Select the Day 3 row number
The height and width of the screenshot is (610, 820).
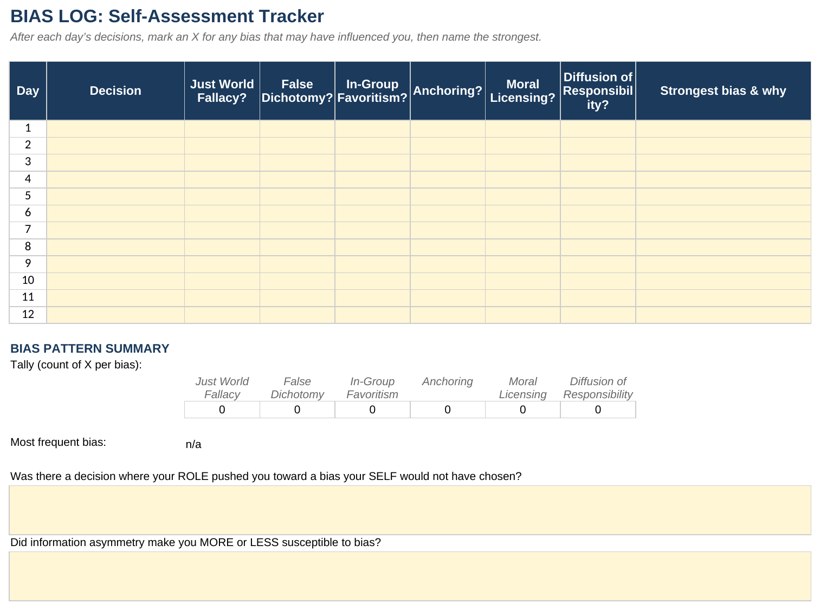(28, 162)
